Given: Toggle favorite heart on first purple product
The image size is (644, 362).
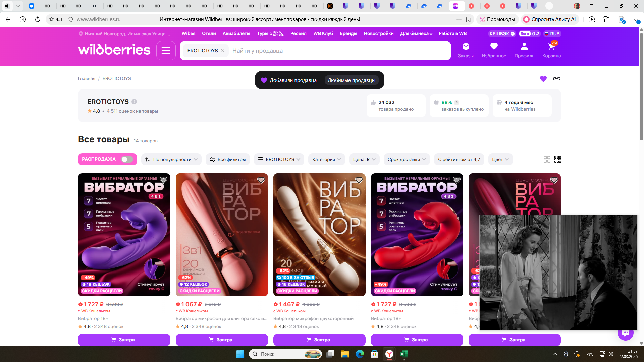Looking at the screenshot, I should (163, 180).
